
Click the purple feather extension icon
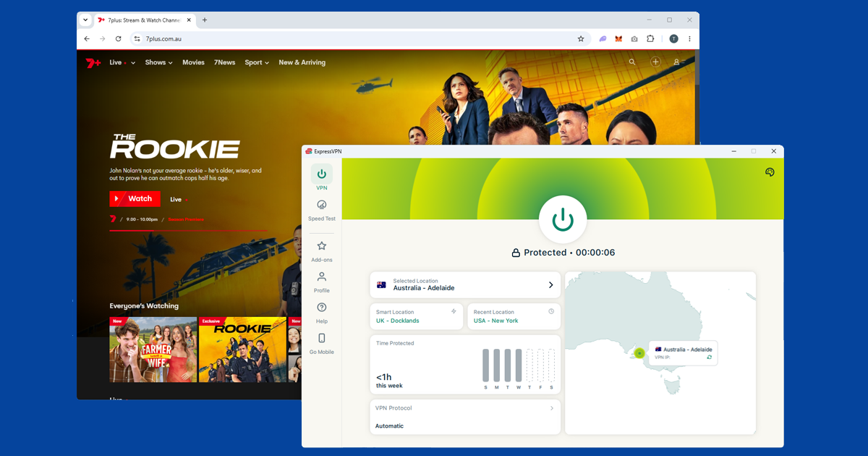pos(603,39)
